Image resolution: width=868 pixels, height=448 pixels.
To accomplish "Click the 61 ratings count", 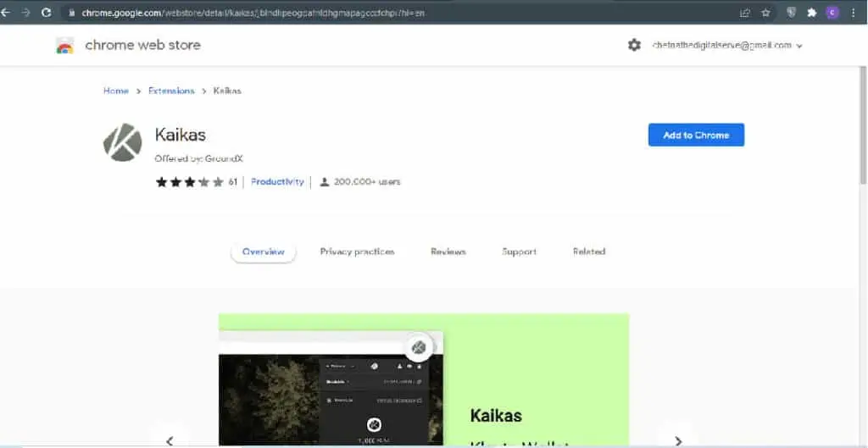I will (x=233, y=182).
